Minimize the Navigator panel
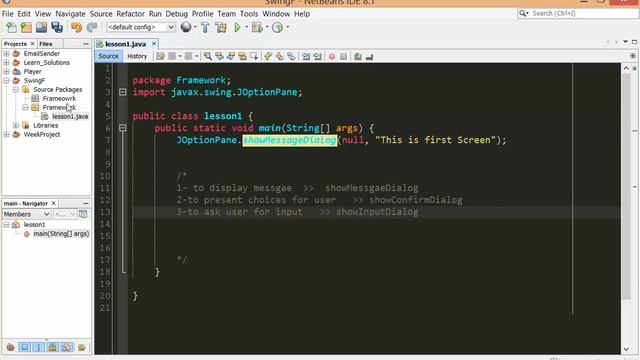The image size is (640, 360). point(86,203)
